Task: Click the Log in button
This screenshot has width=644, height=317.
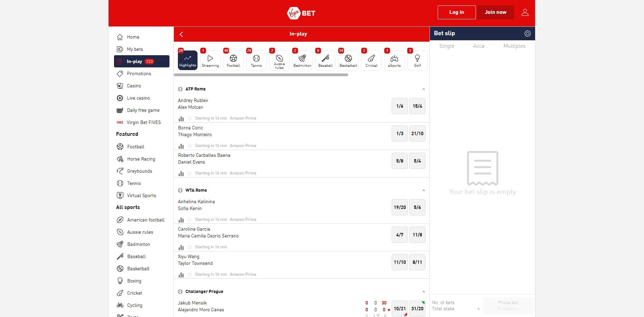Action: pos(456,12)
